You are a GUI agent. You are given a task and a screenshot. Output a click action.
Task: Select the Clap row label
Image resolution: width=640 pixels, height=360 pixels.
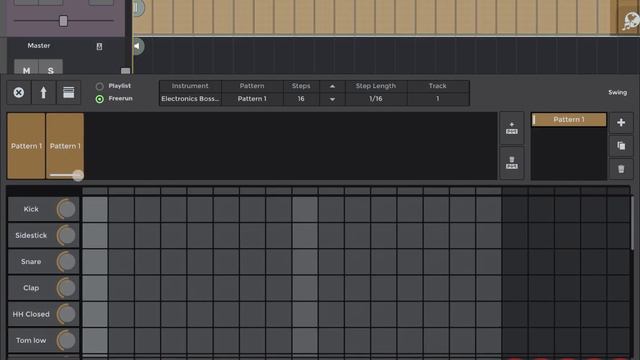pos(31,288)
